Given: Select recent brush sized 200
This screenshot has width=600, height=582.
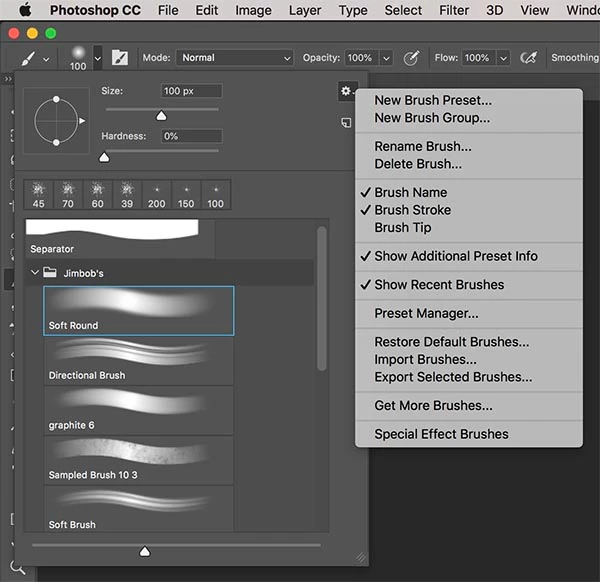Looking at the screenshot, I should point(157,195).
